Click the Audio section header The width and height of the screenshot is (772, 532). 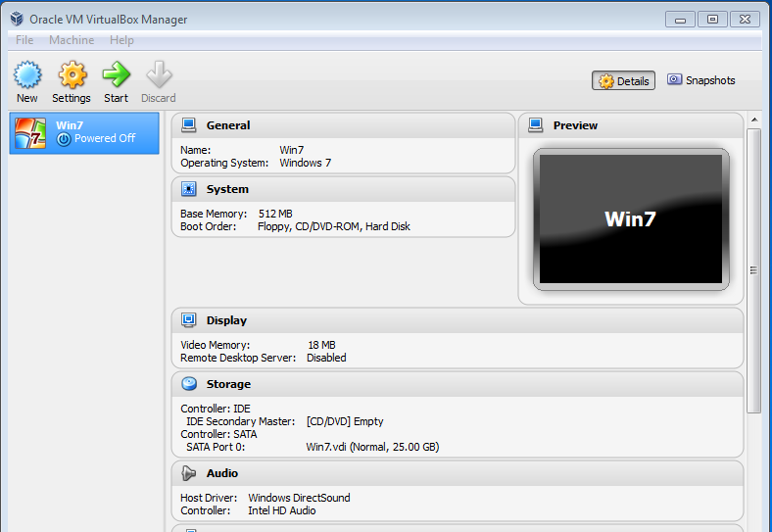(x=457, y=473)
